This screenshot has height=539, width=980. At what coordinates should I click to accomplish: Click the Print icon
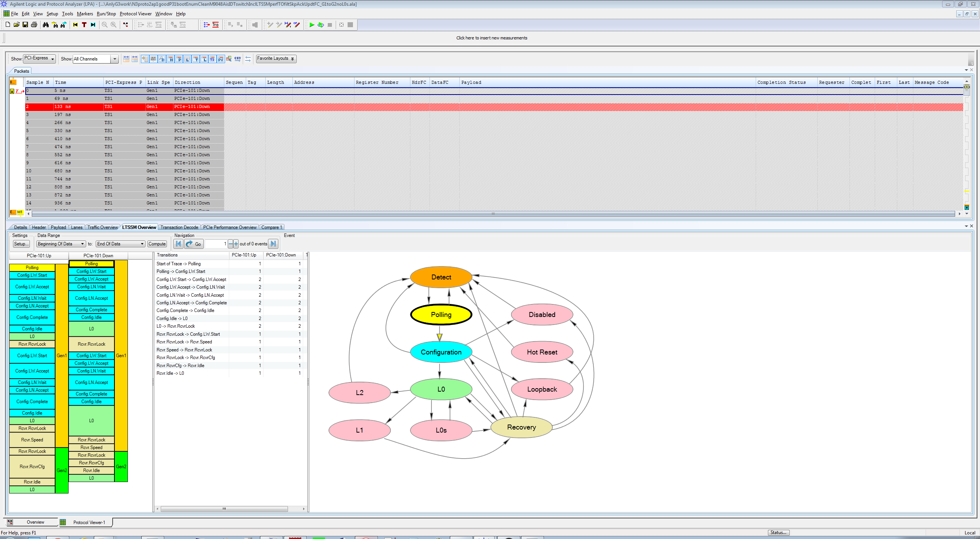[34, 25]
